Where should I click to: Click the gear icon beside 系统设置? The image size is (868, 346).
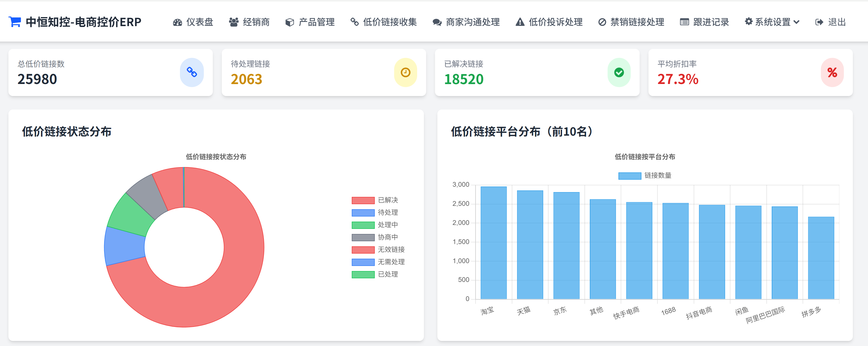748,22
